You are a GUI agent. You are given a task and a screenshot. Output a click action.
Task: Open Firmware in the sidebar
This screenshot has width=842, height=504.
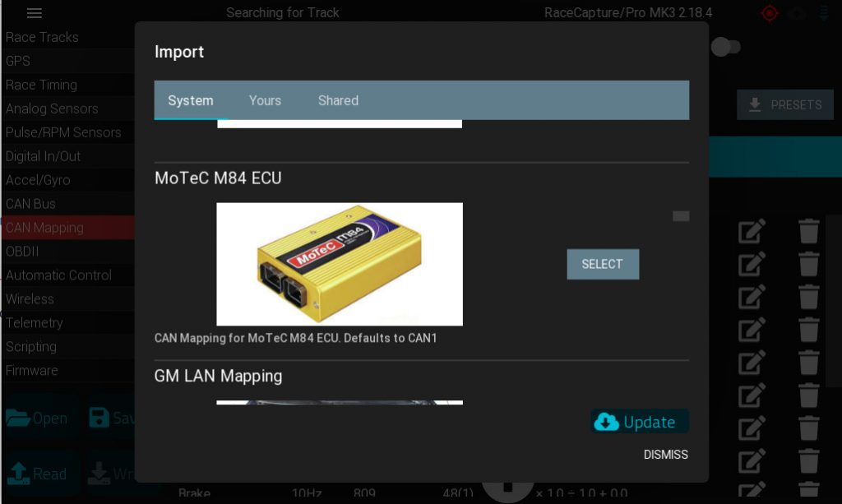67,370
